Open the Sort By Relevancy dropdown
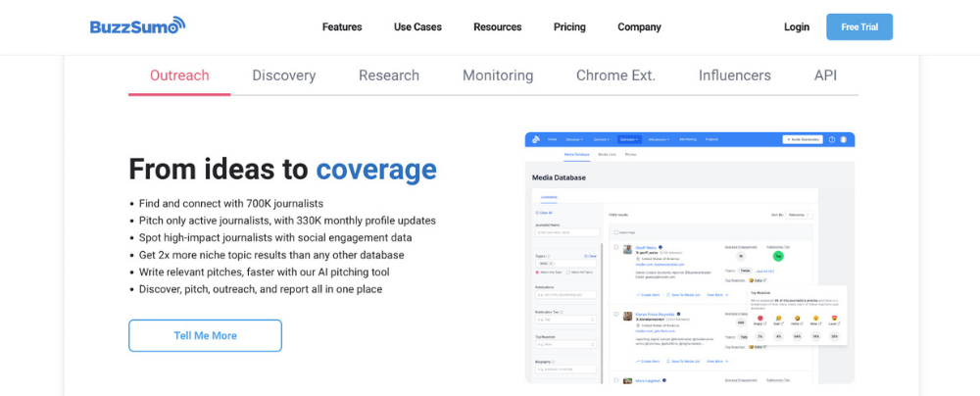The height and width of the screenshot is (396, 980). pos(799,215)
